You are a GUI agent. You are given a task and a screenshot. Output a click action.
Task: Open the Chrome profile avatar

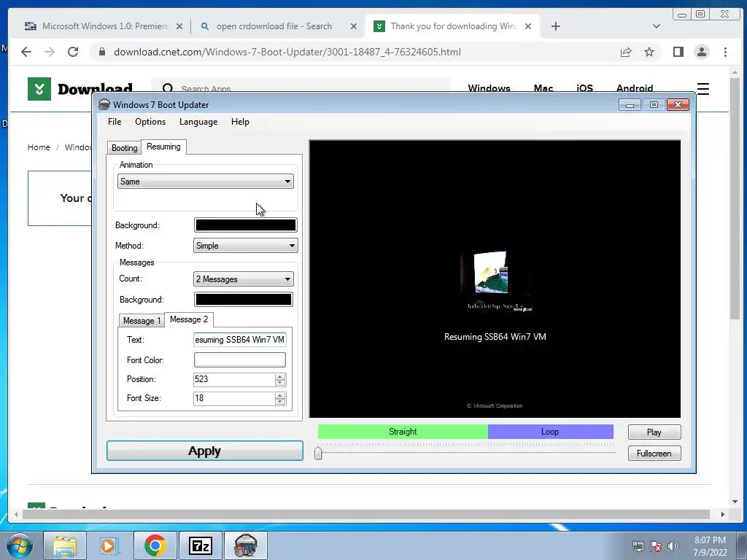coord(702,52)
